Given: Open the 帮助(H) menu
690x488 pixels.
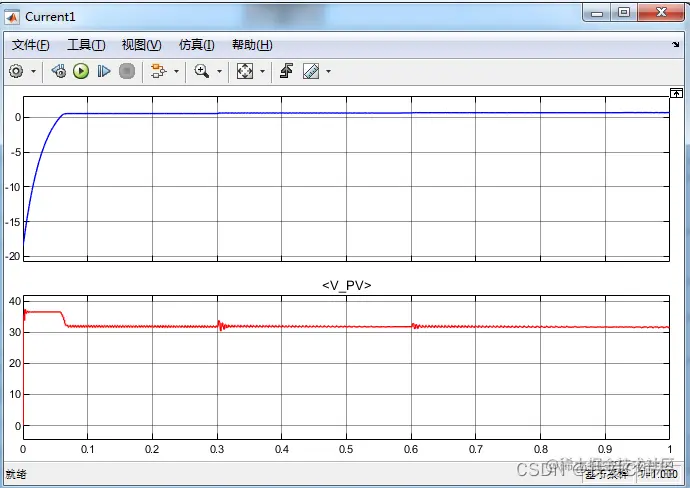Looking at the screenshot, I should coord(253,45).
